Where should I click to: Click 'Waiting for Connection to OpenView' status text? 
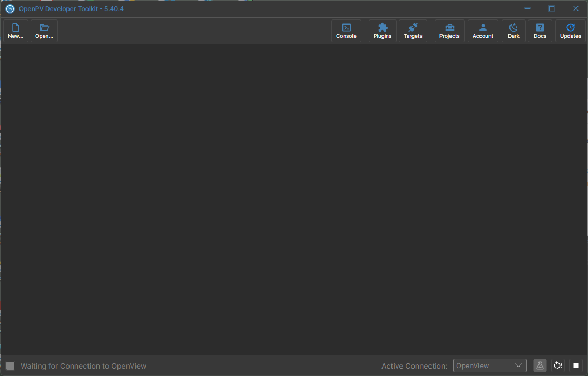click(x=84, y=366)
